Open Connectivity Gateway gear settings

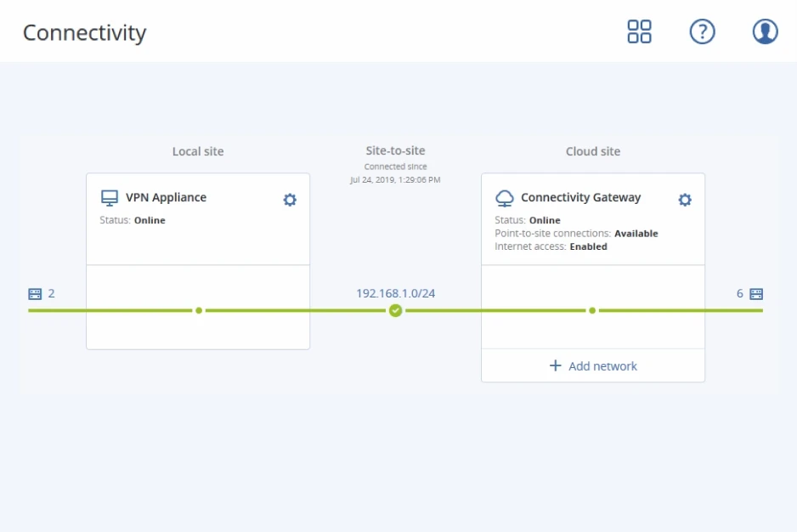[685, 200]
